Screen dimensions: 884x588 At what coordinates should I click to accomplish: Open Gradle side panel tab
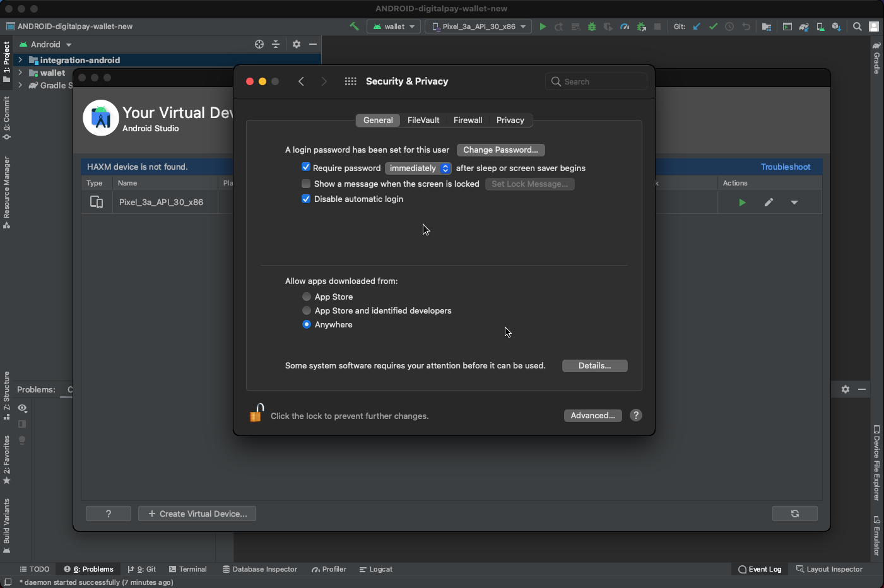(x=876, y=57)
